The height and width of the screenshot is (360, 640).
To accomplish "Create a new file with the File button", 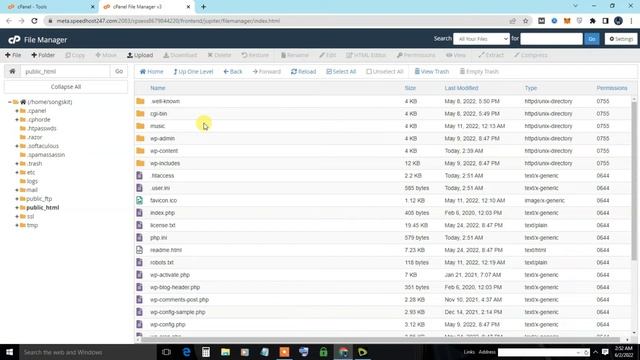I will pyautogui.click(x=13, y=55).
